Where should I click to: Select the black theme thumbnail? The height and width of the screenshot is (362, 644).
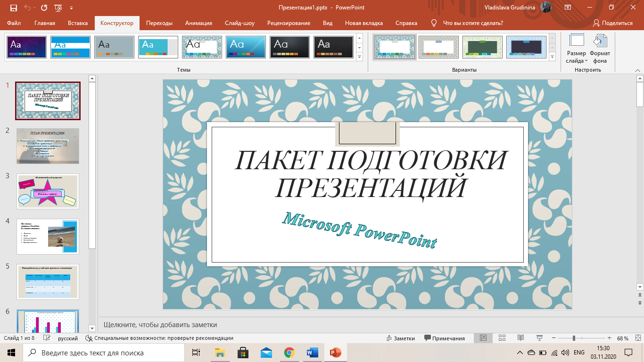click(x=333, y=47)
